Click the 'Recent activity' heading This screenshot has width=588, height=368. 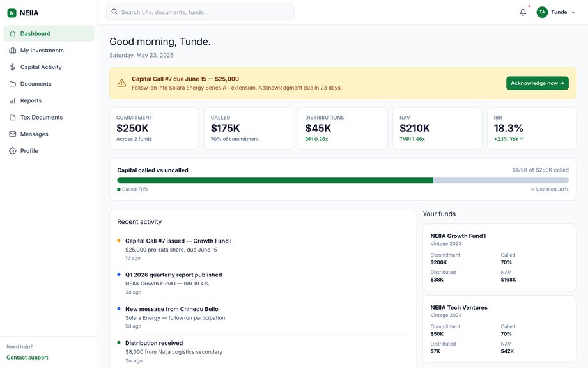tap(139, 222)
